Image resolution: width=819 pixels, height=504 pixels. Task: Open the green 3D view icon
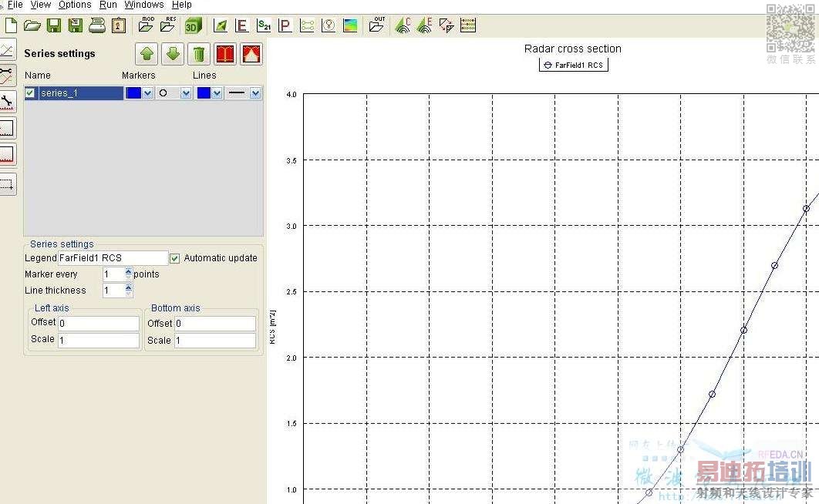[194, 25]
